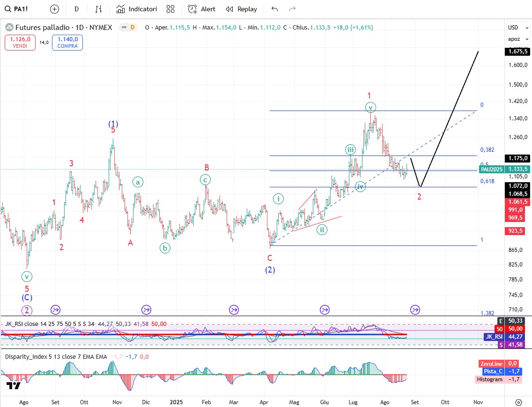
Task: Click the circled c wave label
Action: tap(205, 179)
